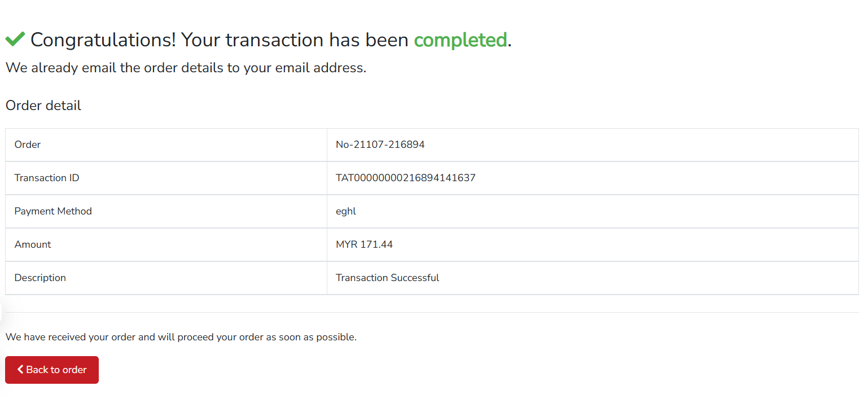The width and height of the screenshot is (868, 399).
Task: Click the green completed status text
Action: [460, 40]
